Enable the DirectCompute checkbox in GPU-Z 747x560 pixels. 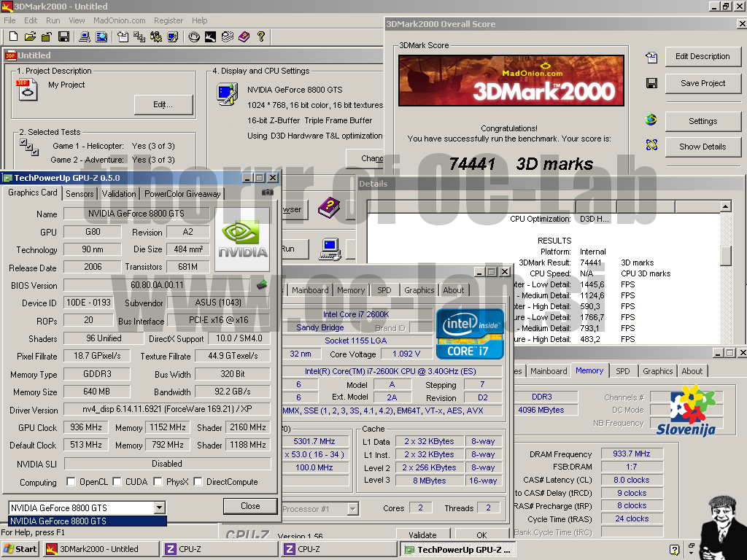coord(198,481)
